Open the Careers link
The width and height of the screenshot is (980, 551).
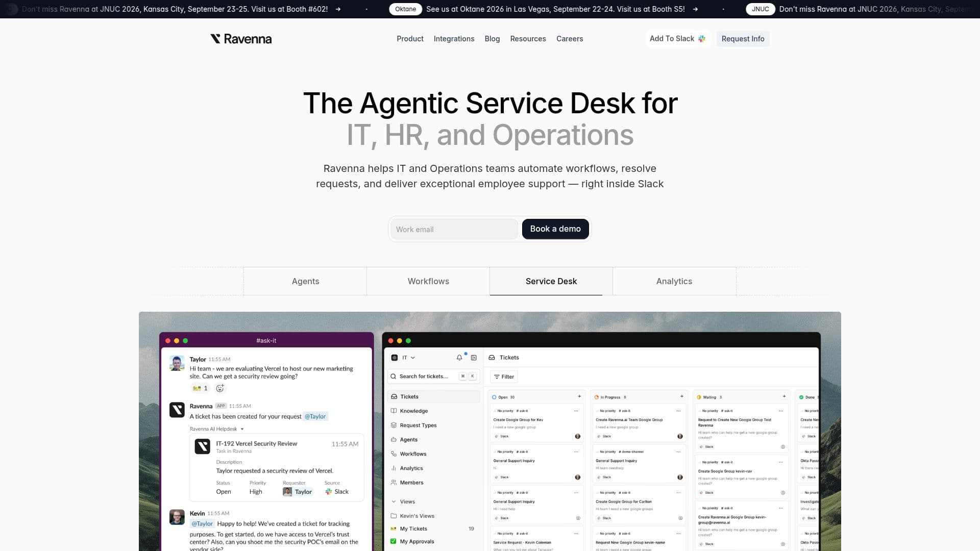(x=570, y=39)
